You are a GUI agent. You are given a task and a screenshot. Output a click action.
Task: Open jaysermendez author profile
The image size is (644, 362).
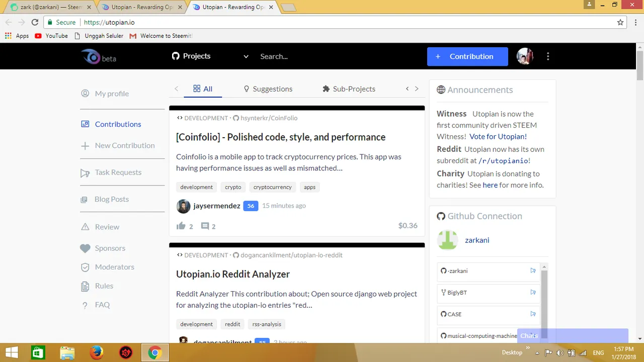tap(217, 206)
